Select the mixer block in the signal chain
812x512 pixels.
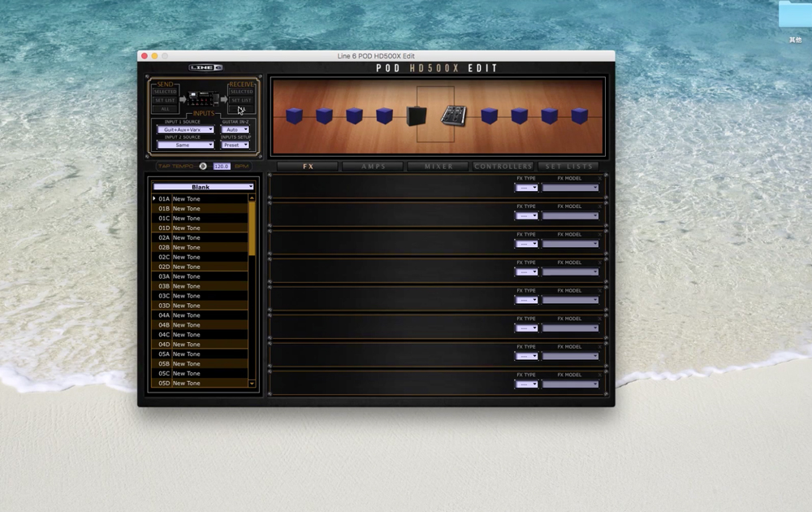click(454, 115)
